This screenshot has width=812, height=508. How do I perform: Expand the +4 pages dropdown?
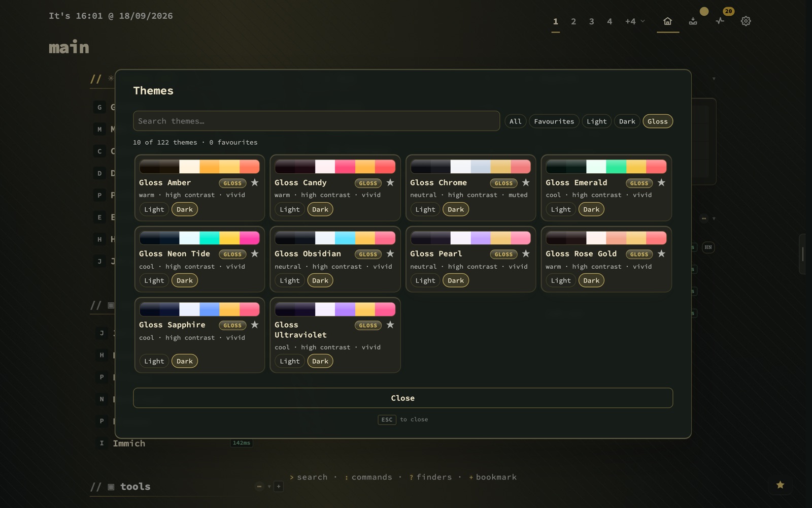635,21
